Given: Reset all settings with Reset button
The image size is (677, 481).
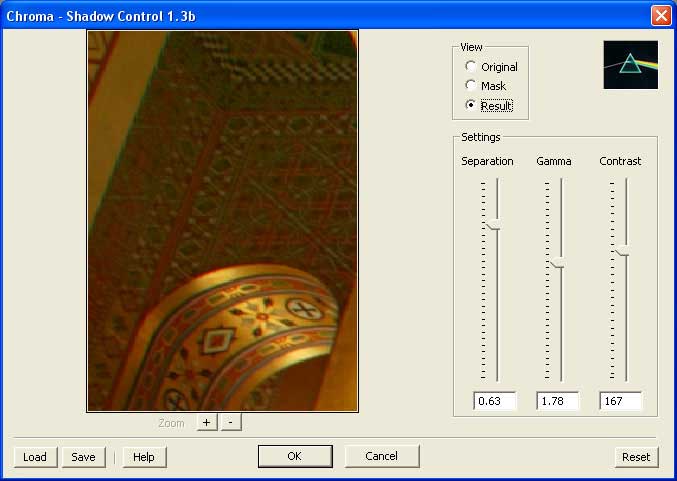Looking at the screenshot, I should point(636,457).
